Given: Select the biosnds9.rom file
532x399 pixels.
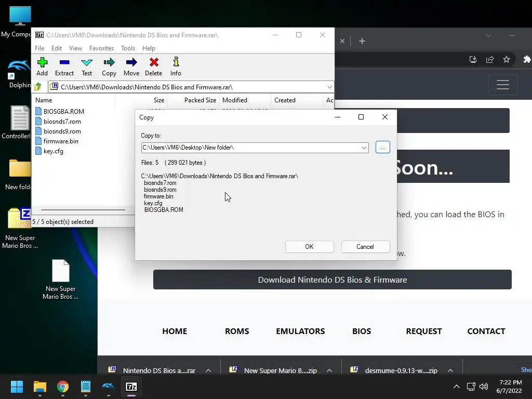Looking at the screenshot, I should (x=58, y=131).
